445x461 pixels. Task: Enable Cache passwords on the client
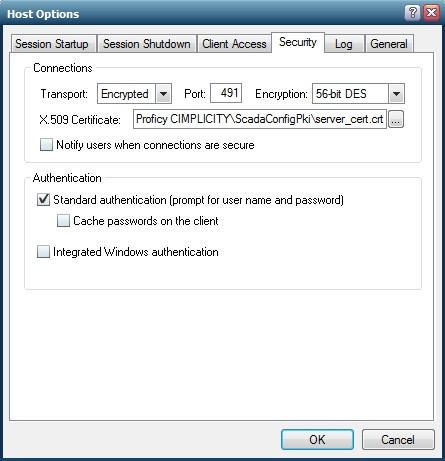click(63, 221)
